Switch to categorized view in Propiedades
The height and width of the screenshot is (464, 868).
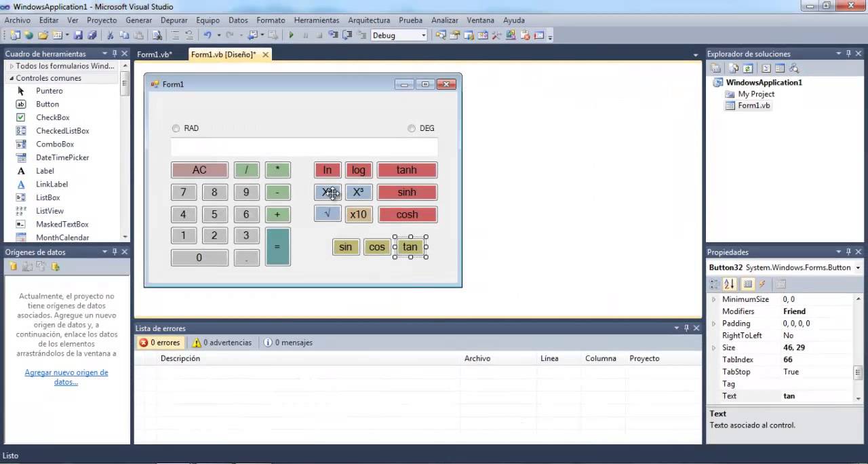715,284
